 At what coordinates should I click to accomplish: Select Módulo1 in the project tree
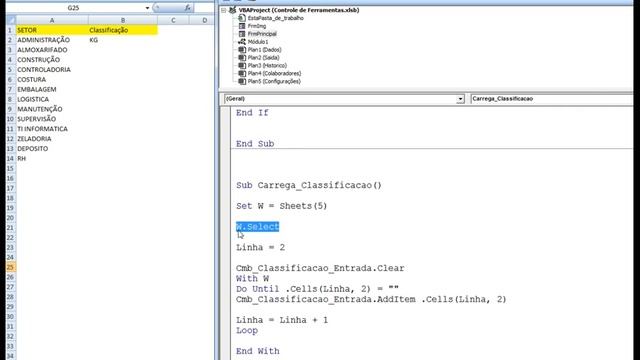(258, 42)
